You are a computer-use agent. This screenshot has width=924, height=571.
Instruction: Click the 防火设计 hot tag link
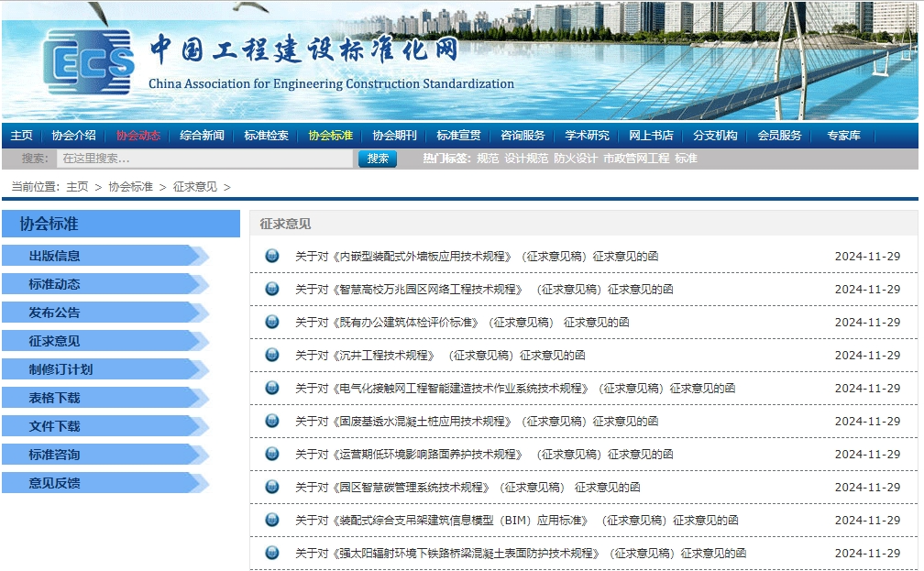click(575, 159)
